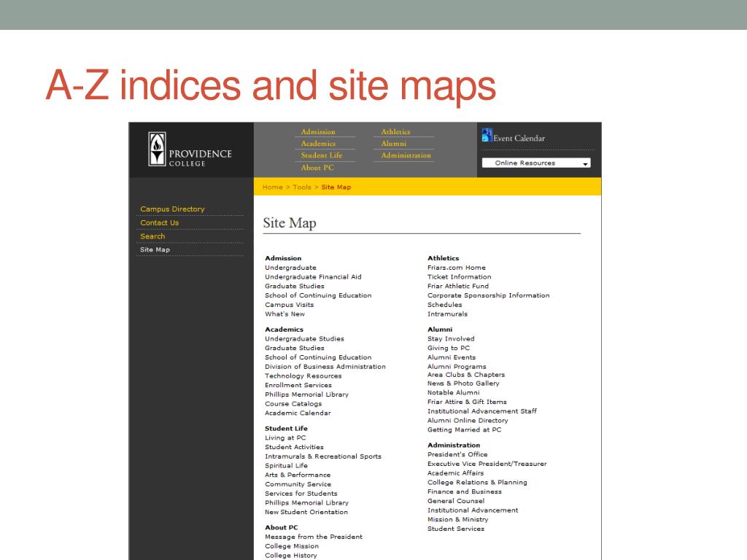
Task: Open News & Photo Gallery link
Action: 463,384
